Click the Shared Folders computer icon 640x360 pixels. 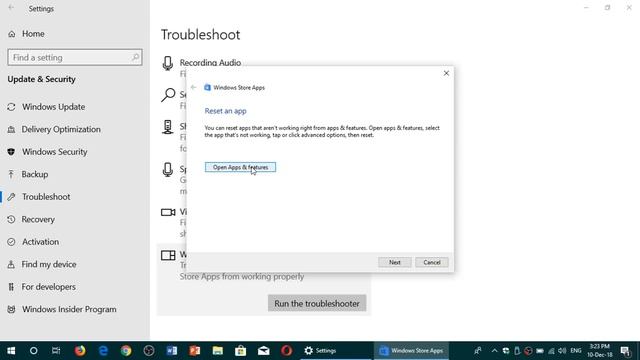pos(168,127)
